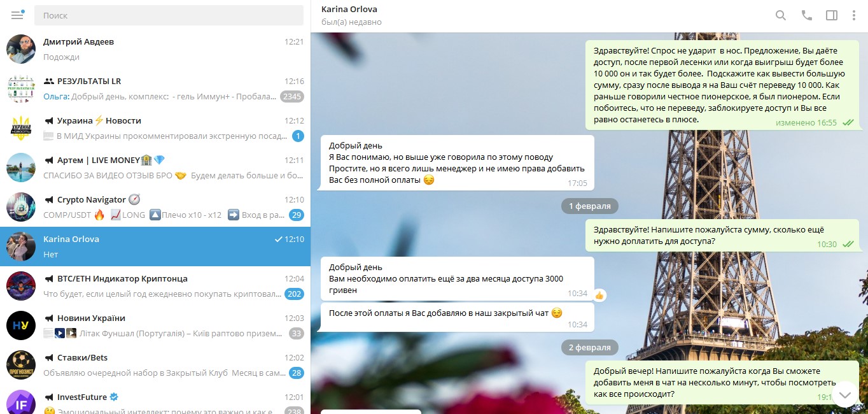Click unread badge 29 on Crypto Navigator

[x=296, y=215]
